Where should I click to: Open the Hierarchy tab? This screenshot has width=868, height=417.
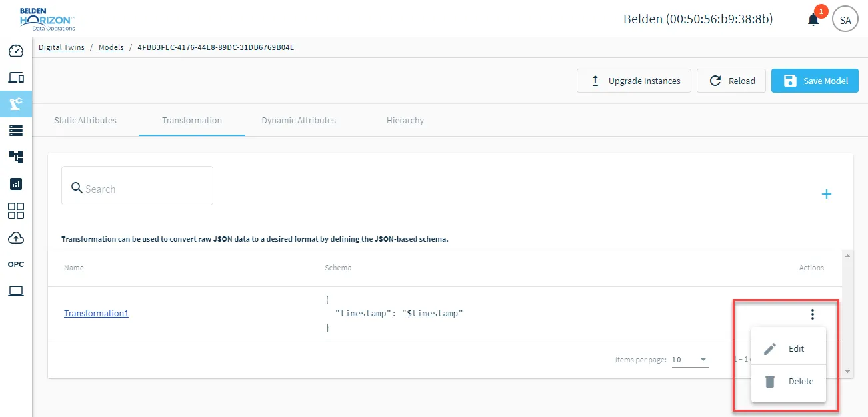tap(405, 121)
